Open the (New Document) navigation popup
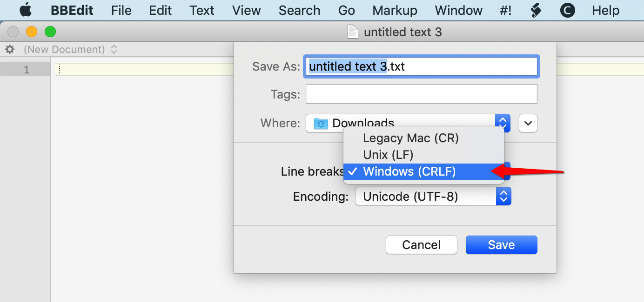The image size is (644, 302). pos(70,49)
